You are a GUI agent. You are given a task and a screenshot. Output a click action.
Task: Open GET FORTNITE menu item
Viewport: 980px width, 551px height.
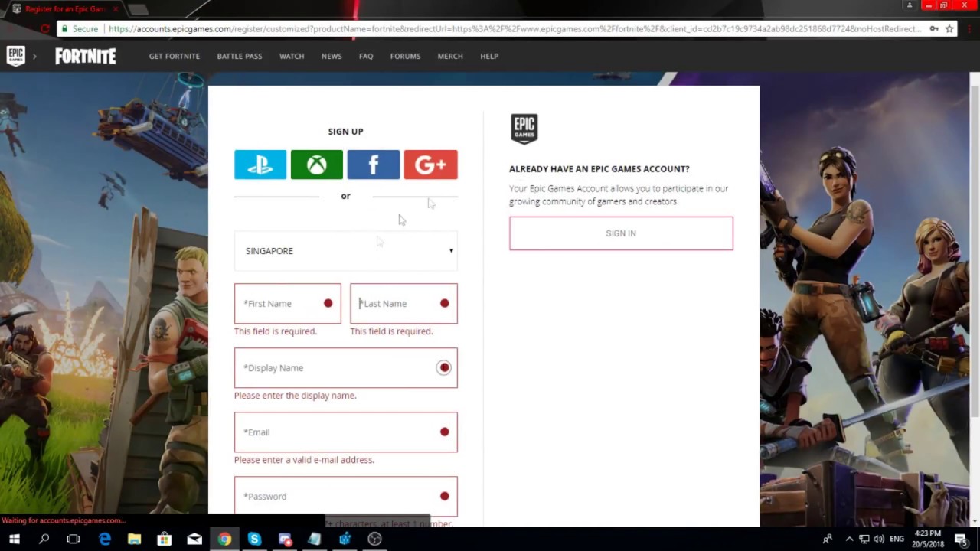[x=175, y=56]
